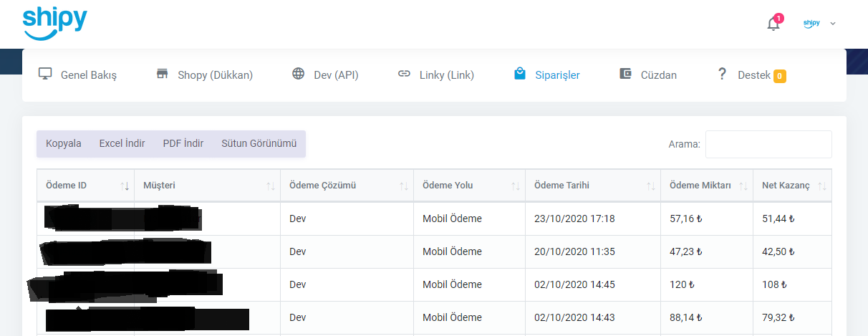This screenshot has width=868, height=336.
Task: Click the question mark icon beside Destek
Action: [x=722, y=74]
